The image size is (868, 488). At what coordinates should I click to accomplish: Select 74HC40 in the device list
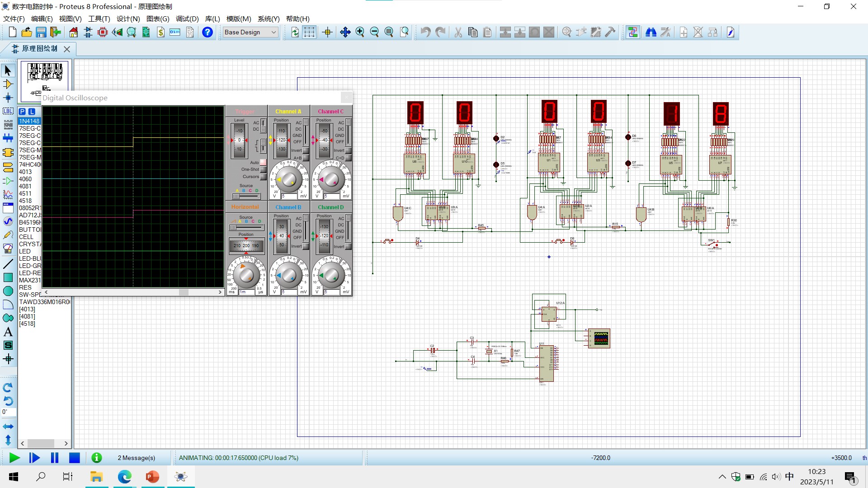(x=29, y=164)
